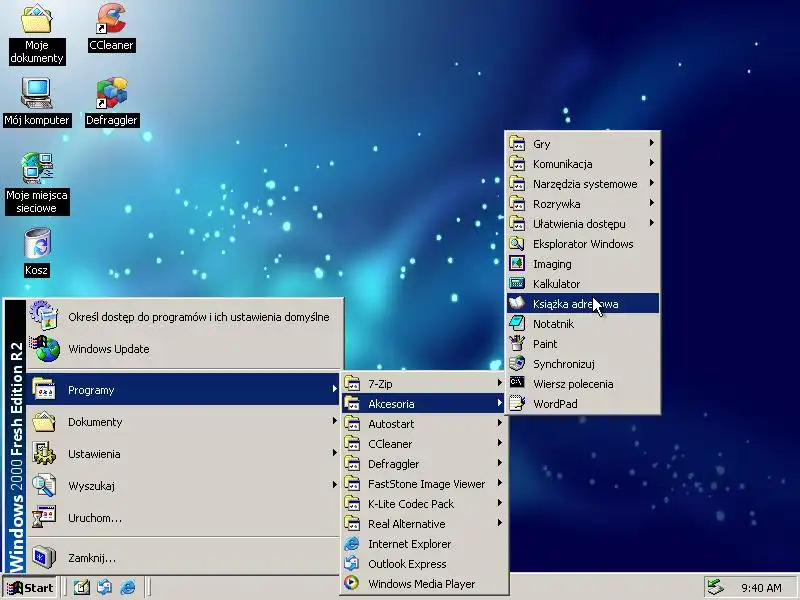Click the 9:40 AM clock in tray
The width and height of the screenshot is (800, 600).
coord(761,588)
